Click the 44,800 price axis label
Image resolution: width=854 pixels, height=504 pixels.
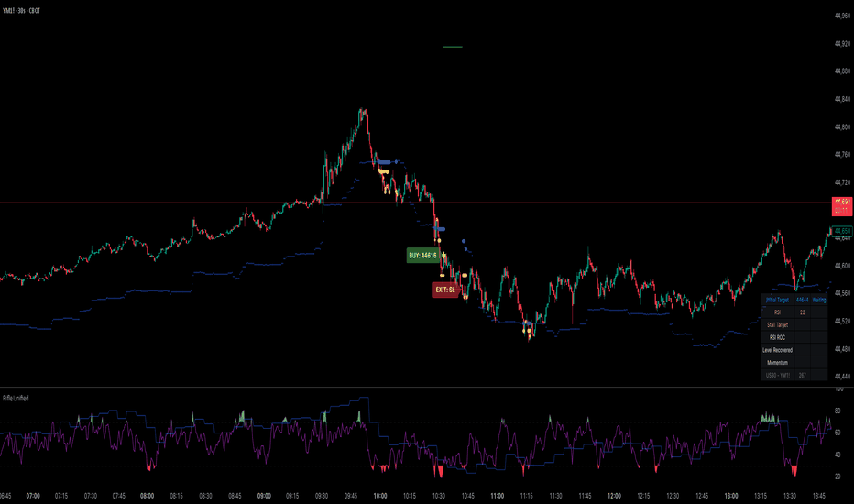842,127
